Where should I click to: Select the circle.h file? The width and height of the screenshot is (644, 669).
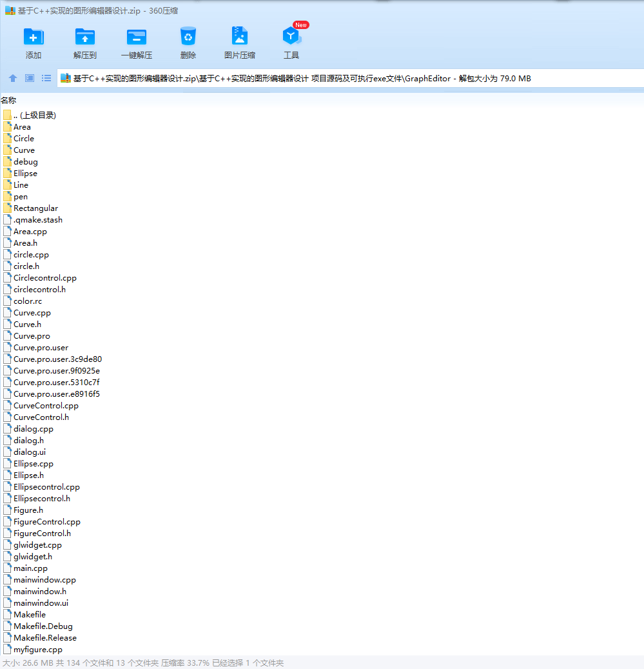[x=21, y=266]
